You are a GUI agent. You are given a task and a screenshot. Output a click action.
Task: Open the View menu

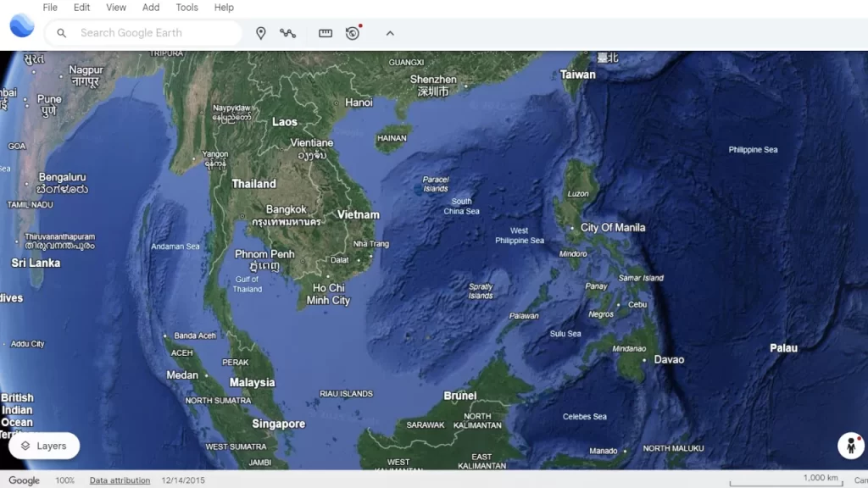(116, 8)
